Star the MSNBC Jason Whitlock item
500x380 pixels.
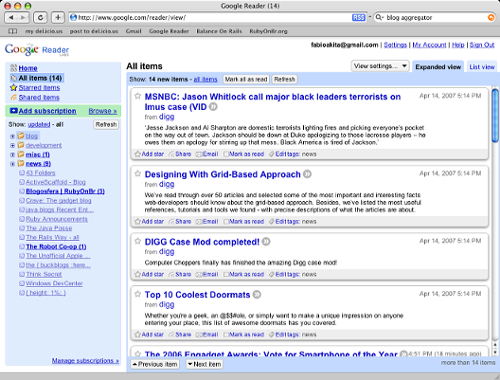138,96
